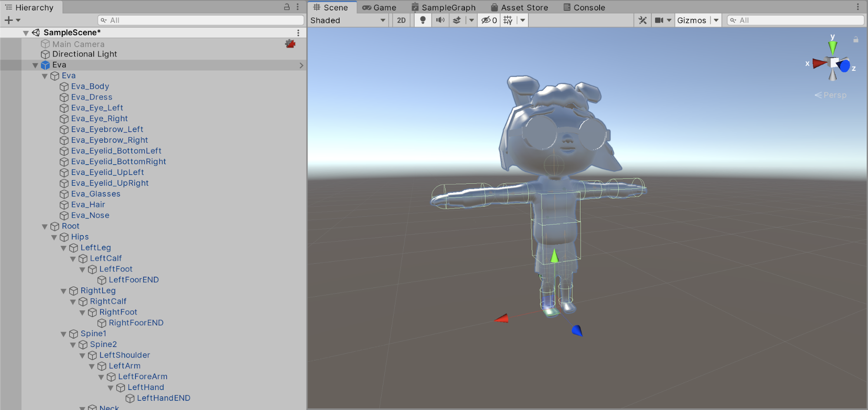This screenshot has width=868, height=410.
Task: Click the Hierarchy panel lock icon
Action: (x=287, y=7)
